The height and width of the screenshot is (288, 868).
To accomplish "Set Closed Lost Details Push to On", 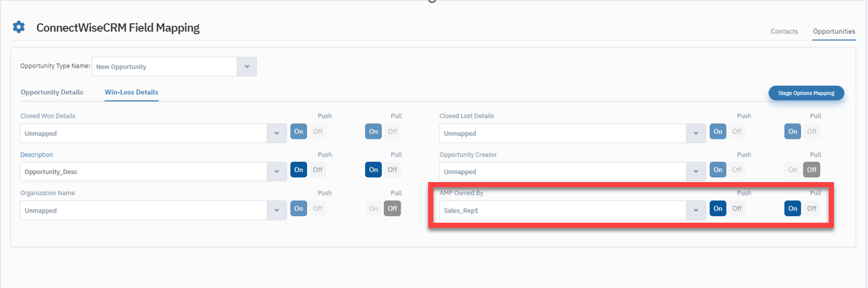I will (x=718, y=131).
